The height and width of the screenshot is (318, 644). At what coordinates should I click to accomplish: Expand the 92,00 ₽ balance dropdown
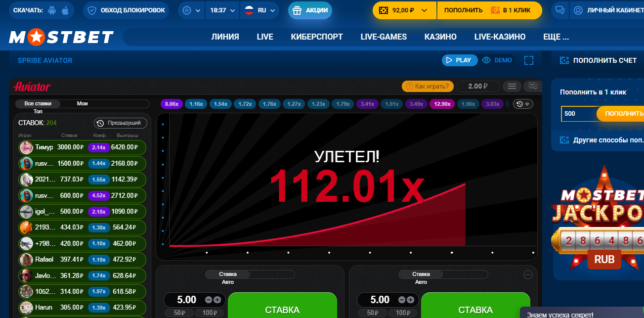pos(404,10)
